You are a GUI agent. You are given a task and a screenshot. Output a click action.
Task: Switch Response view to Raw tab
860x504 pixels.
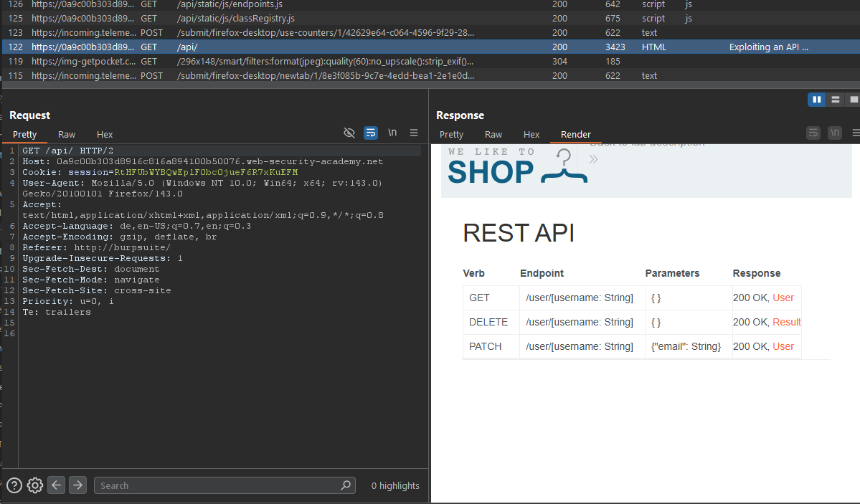pos(493,134)
